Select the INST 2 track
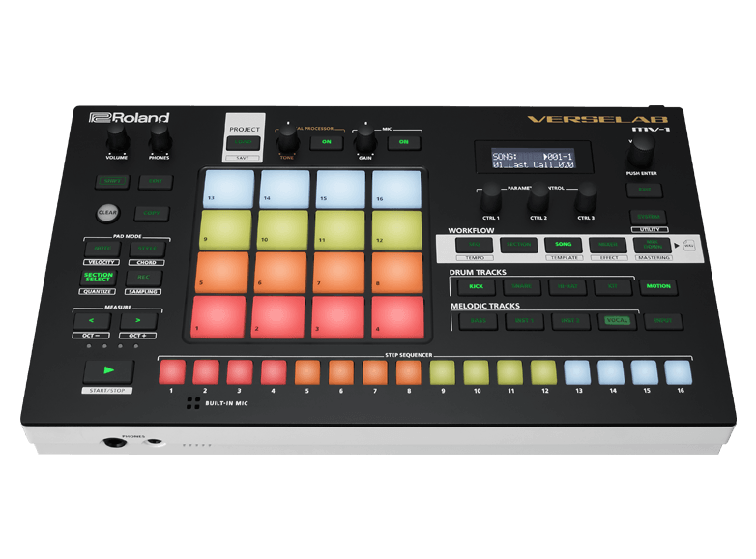The image size is (756, 559). coord(570,321)
